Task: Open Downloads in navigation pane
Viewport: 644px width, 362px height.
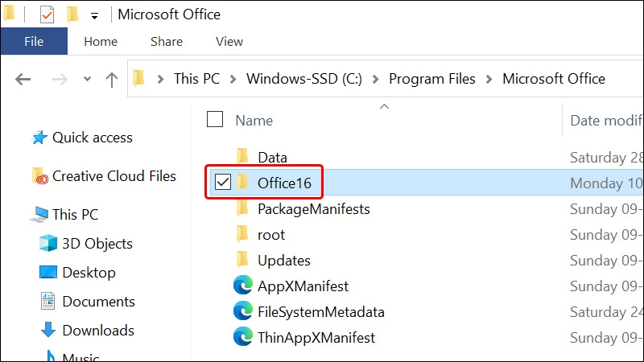Action: coord(98,331)
